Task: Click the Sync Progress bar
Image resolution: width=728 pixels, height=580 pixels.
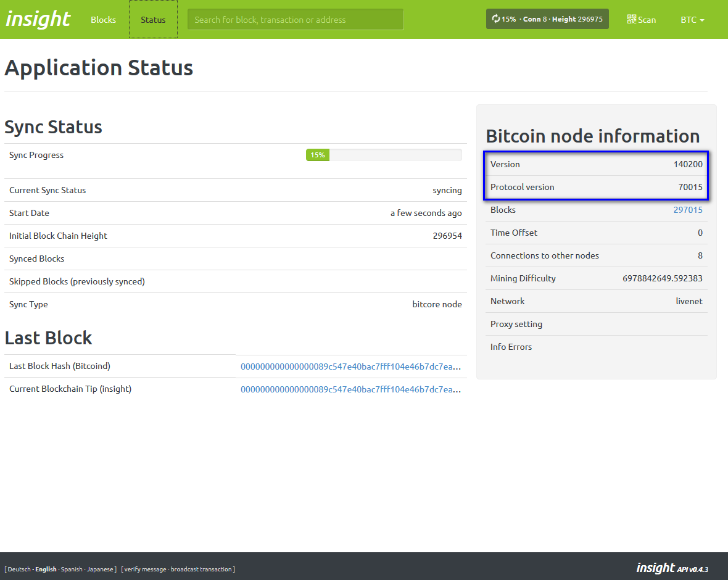Action: coord(383,155)
